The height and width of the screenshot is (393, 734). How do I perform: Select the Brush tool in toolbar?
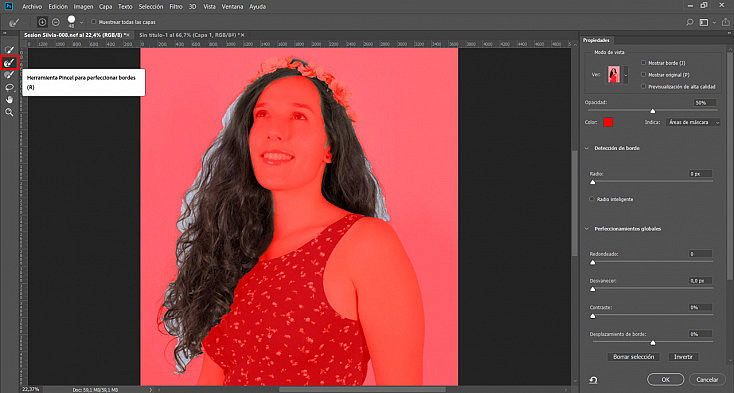coord(9,75)
